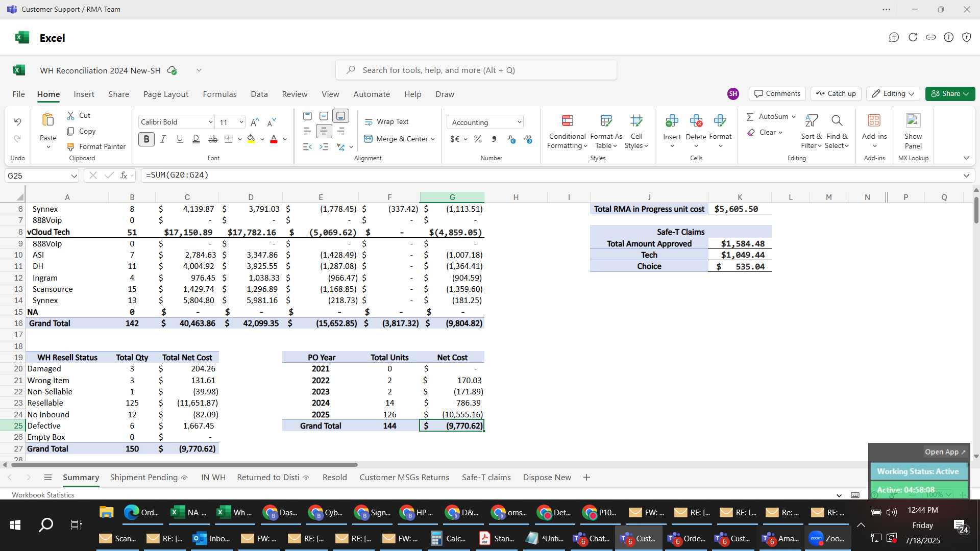Open the Page Layout ribbon tab

point(166,94)
